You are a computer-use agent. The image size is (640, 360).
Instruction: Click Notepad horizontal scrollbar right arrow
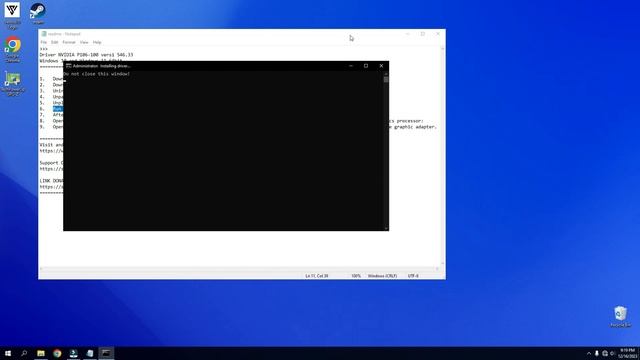tap(437, 269)
